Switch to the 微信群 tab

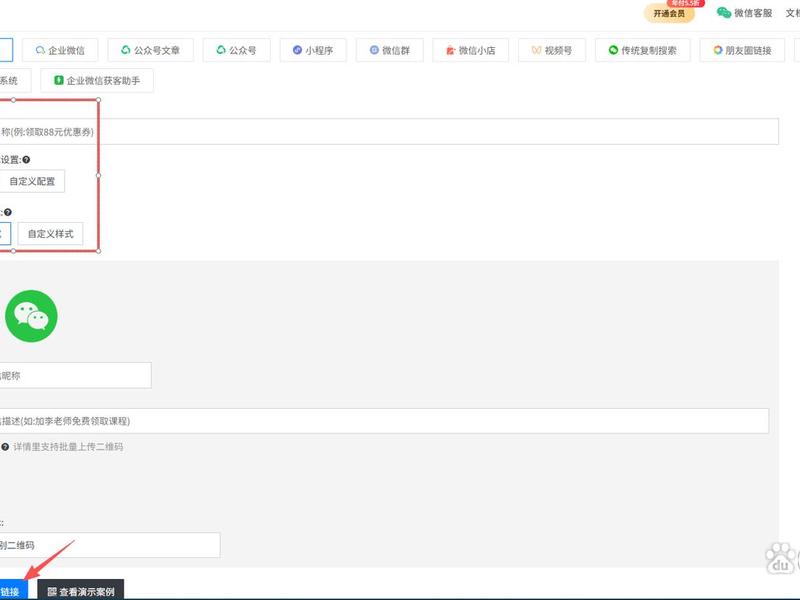390,50
